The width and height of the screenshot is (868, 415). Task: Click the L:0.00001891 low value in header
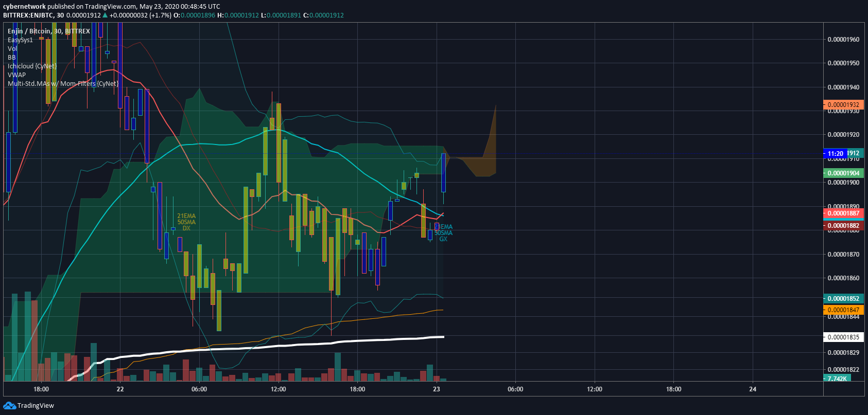click(281, 15)
